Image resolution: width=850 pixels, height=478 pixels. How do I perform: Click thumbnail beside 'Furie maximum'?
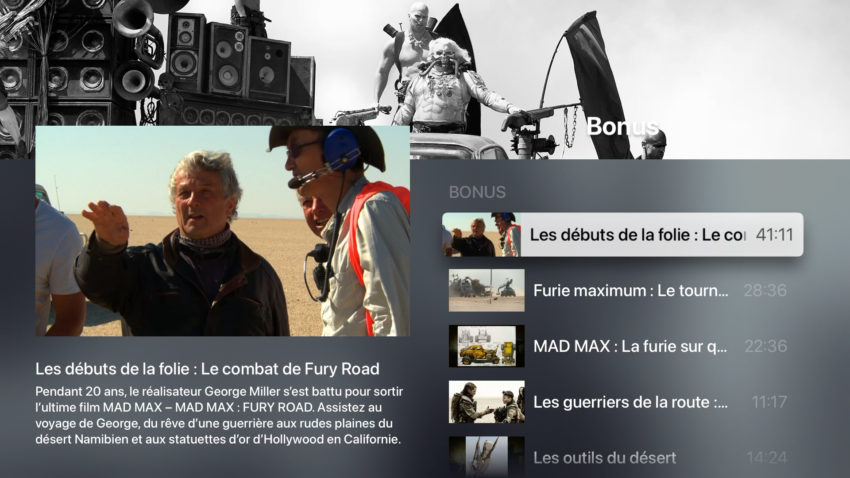pyautogui.click(x=486, y=290)
